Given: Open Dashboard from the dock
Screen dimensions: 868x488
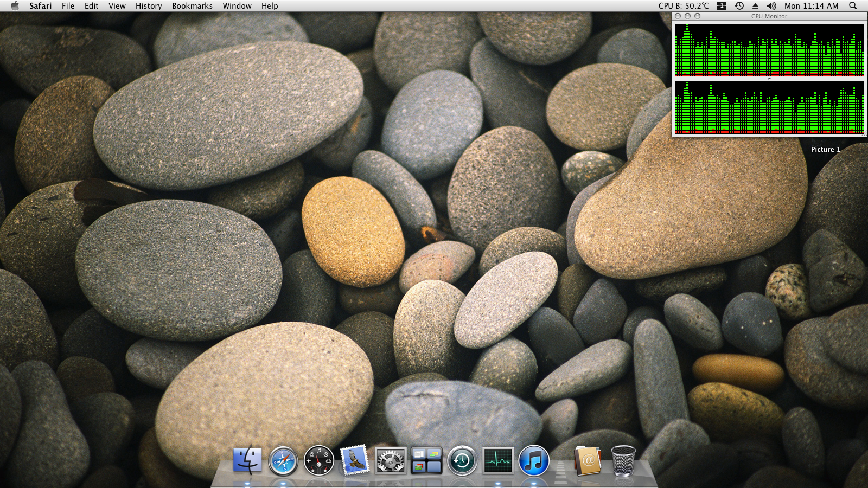Looking at the screenshot, I should (x=319, y=461).
